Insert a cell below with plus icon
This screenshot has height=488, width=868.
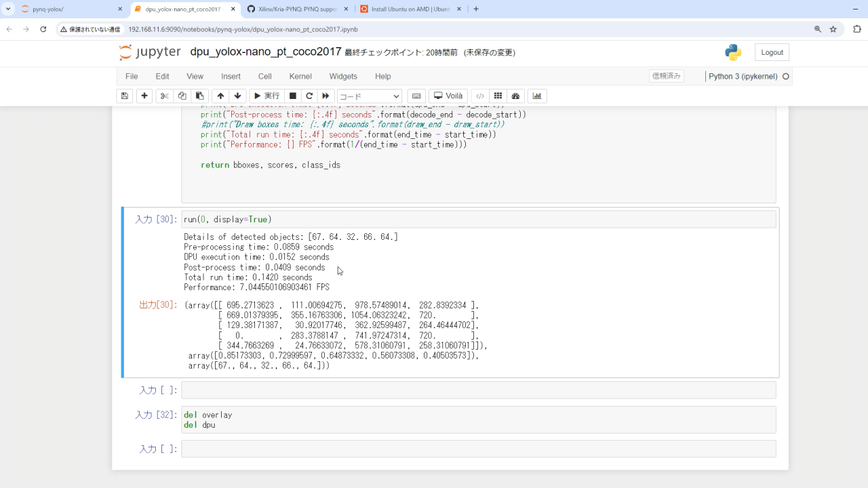(144, 96)
